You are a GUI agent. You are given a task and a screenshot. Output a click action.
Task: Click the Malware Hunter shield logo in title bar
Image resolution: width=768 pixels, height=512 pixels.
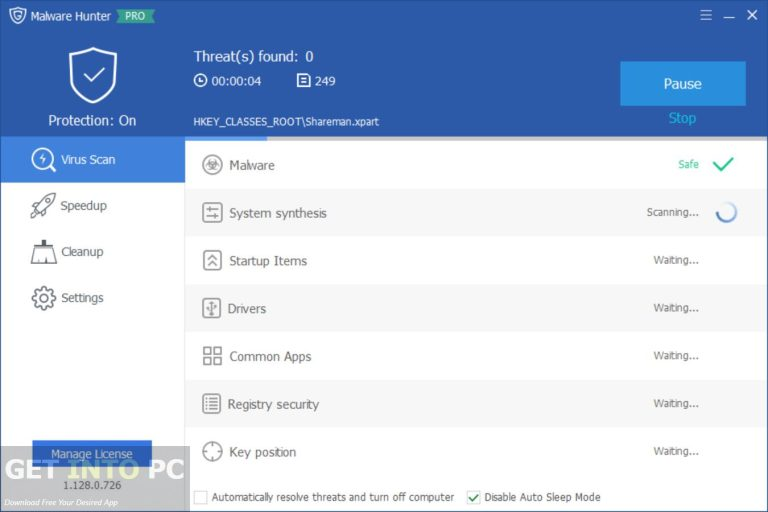coord(18,15)
